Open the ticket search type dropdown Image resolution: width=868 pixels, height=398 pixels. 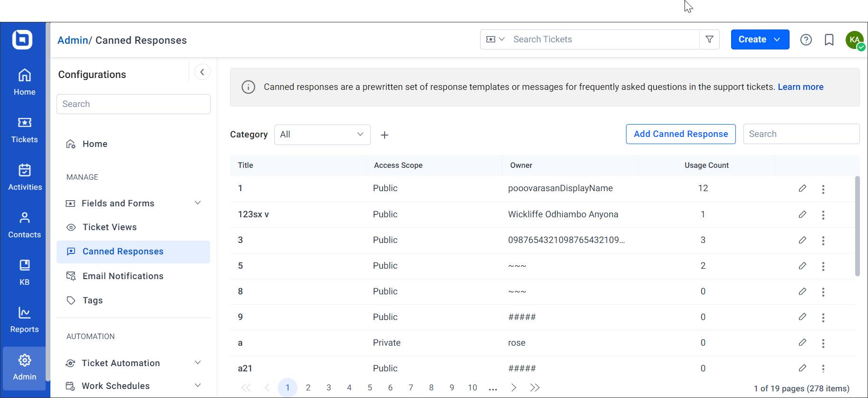(495, 39)
